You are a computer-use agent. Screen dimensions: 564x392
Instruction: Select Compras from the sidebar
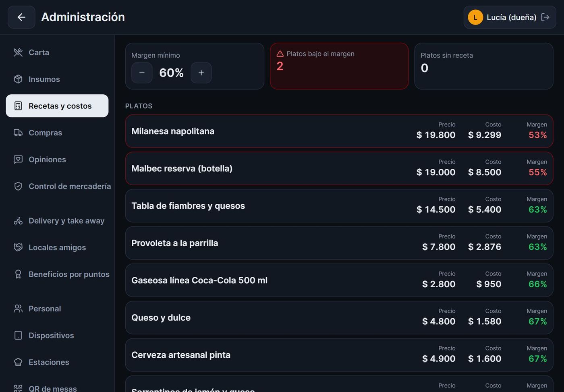click(x=57, y=133)
